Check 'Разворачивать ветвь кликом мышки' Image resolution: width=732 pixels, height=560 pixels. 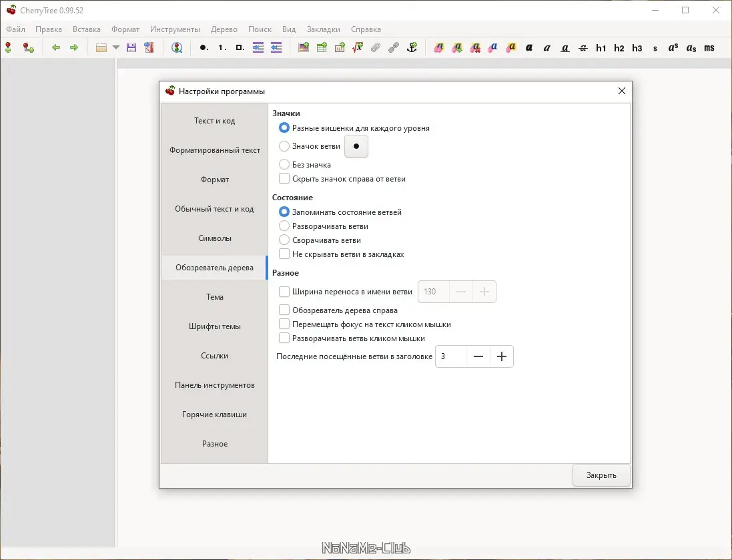[284, 338]
